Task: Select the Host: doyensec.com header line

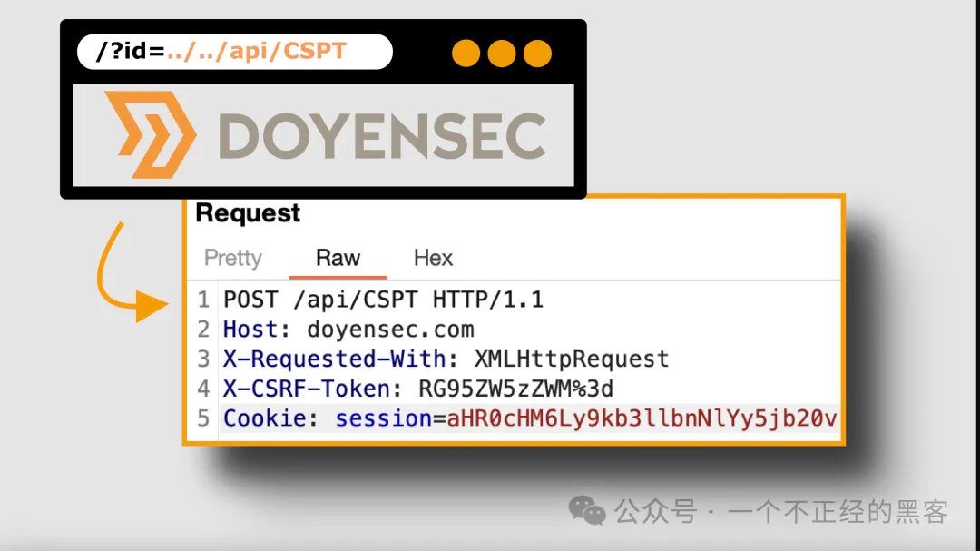Action: (x=348, y=329)
